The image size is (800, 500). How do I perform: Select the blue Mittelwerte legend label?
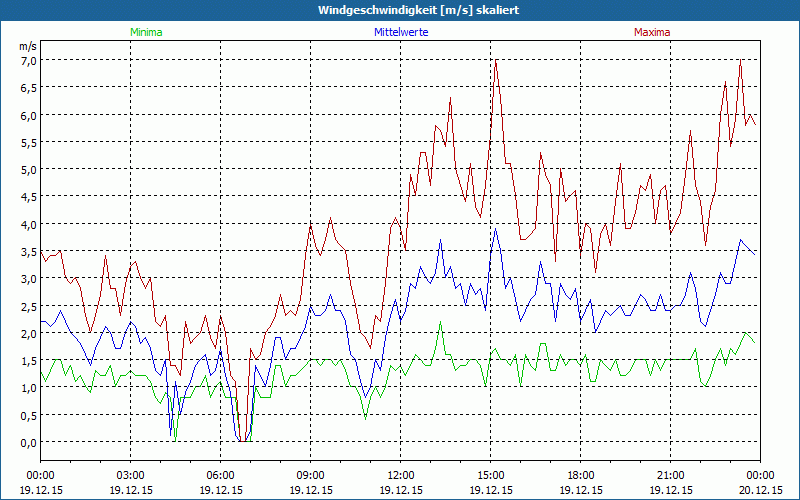pyautogui.click(x=401, y=32)
